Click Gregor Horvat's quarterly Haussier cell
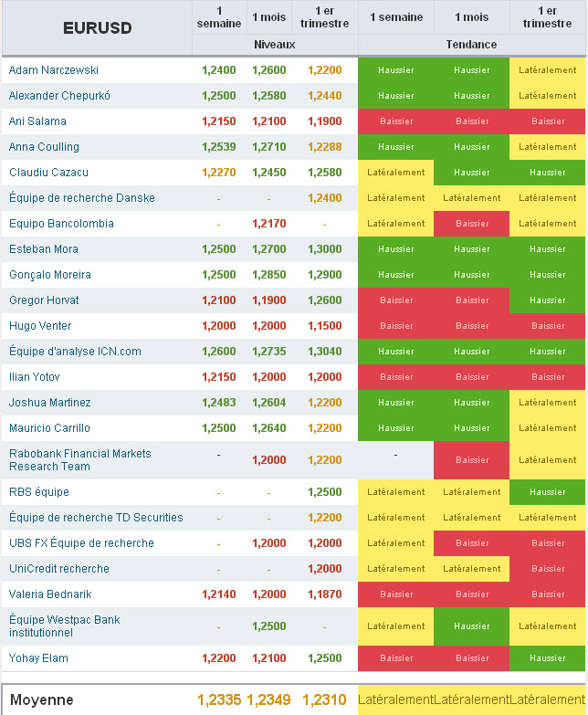 (548, 300)
